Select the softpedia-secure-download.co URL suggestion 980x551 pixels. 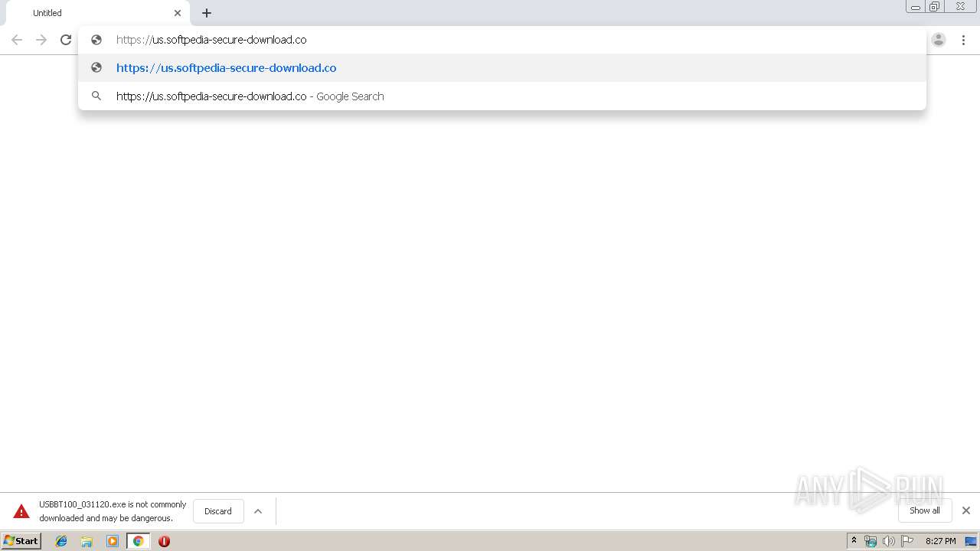[502, 68]
